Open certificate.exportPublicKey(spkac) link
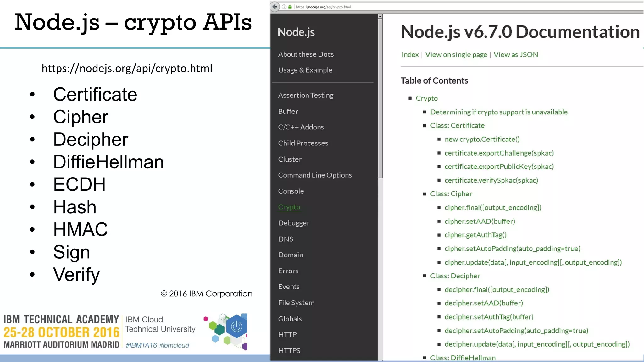 pos(499,167)
